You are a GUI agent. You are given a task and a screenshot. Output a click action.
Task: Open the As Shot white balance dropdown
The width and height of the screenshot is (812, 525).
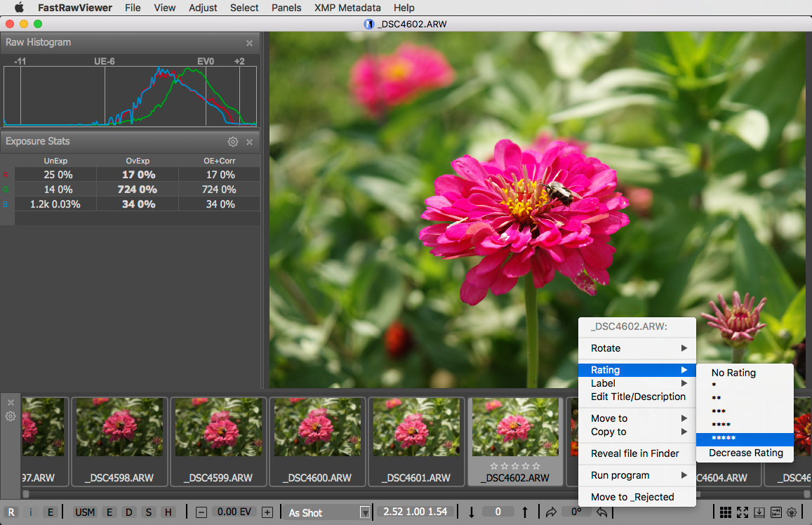[x=326, y=512]
